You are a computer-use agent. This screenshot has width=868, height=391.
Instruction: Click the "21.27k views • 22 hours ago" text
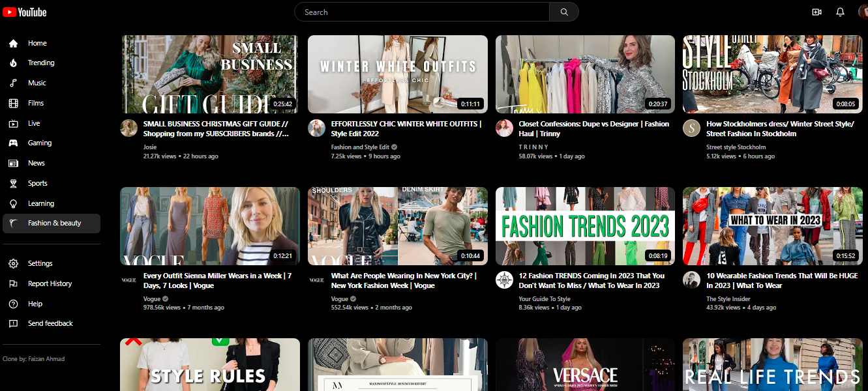tap(181, 156)
